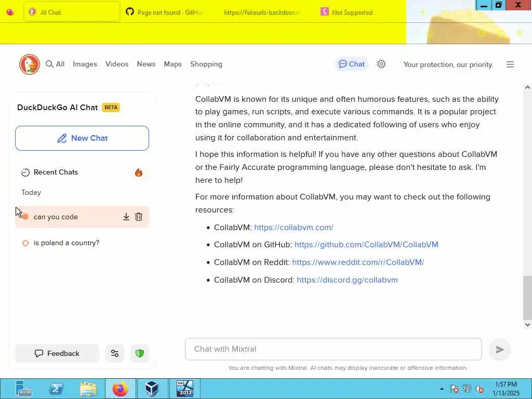Select the News search category

pyautogui.click(x=146, y=64)
